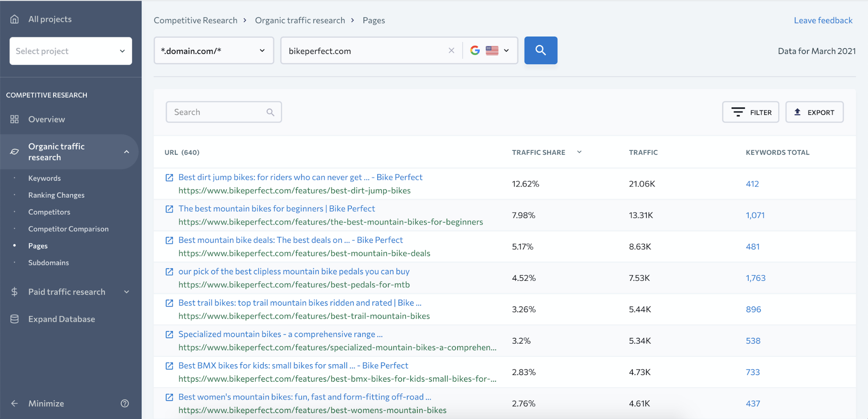Minimize the sidebar with arrow icon
The width and height of the screenshot is (868, 419).
click(15, 403)
